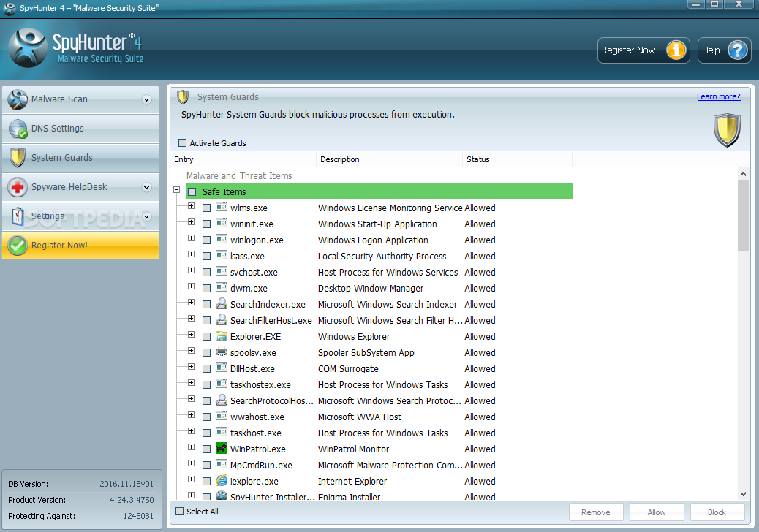Collapse the Safe Items tree group
Image resolution: width=759 pixels, height=532 pixels.
177,190
